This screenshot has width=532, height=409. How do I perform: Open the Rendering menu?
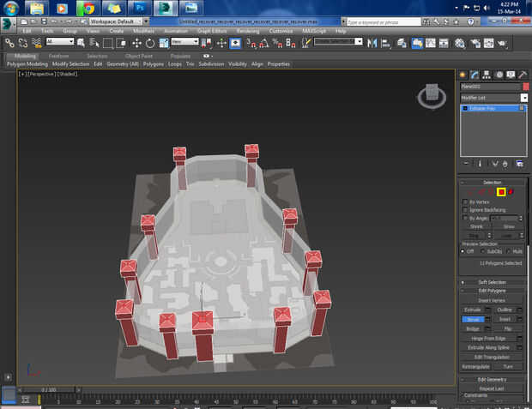247,31
